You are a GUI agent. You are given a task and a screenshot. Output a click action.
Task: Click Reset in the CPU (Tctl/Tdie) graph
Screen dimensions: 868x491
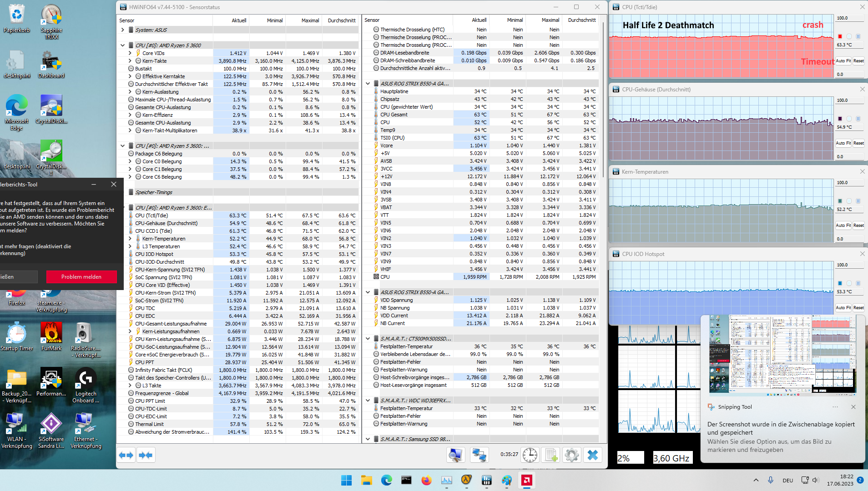coord(858,61)
